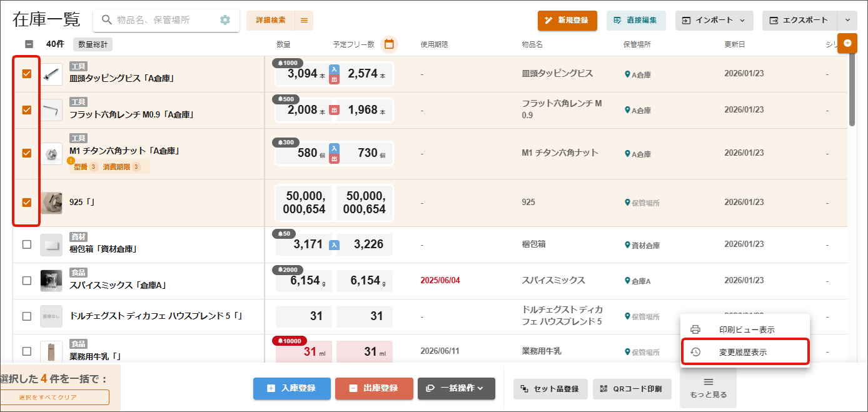Click the 新規登録 button
868x412 pixels.
coord(567,21)
